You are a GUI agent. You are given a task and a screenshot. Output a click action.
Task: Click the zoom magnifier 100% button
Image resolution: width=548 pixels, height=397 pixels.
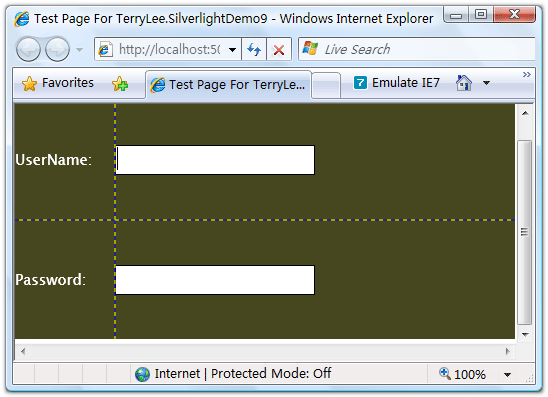click(462, 374)
